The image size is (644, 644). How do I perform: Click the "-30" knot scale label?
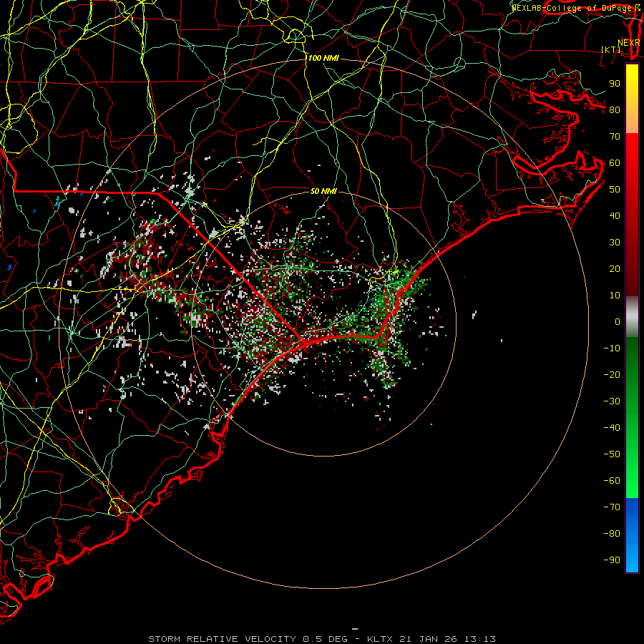(612, 401)
